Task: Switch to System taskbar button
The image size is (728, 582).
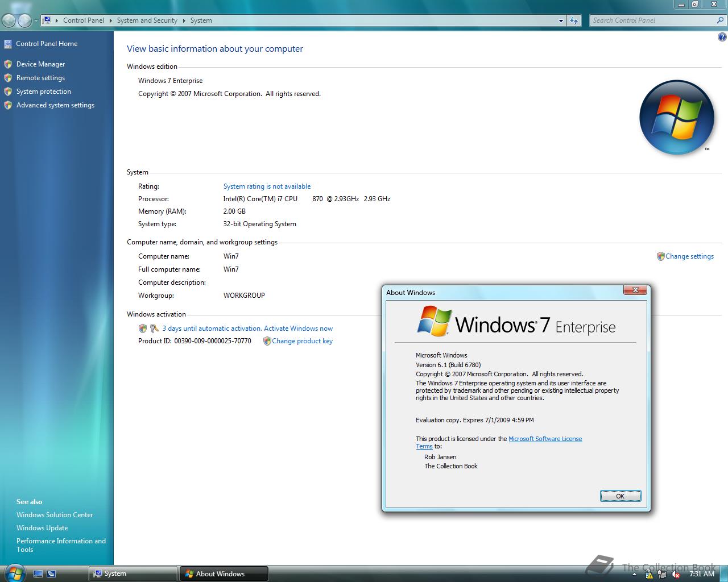Action: pos(133,574)
